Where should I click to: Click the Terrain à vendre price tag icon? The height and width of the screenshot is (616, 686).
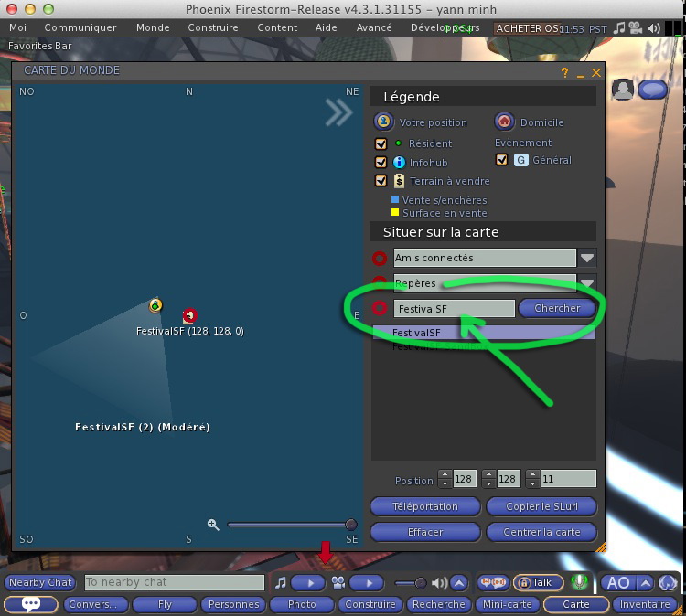[x=399, y=181]
